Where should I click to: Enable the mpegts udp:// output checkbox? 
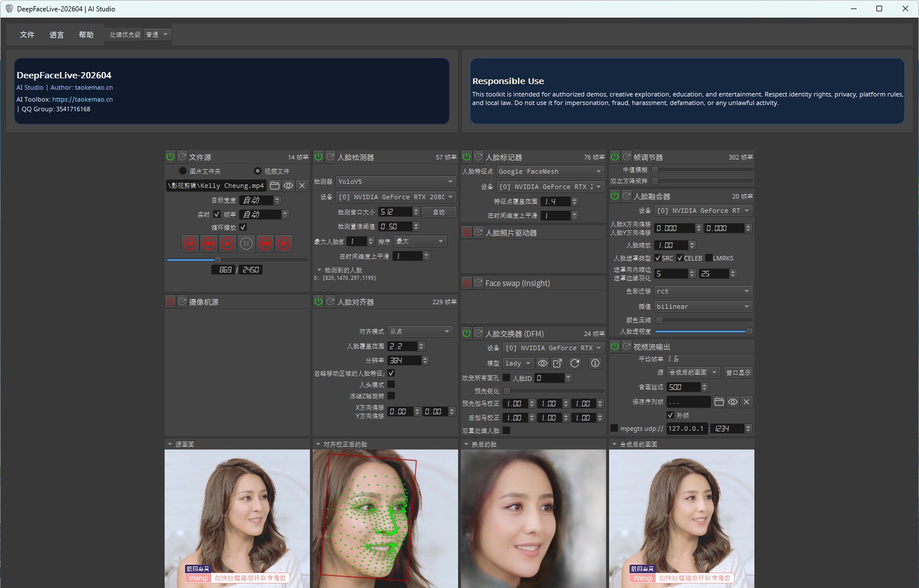click(x=614, y=428)
